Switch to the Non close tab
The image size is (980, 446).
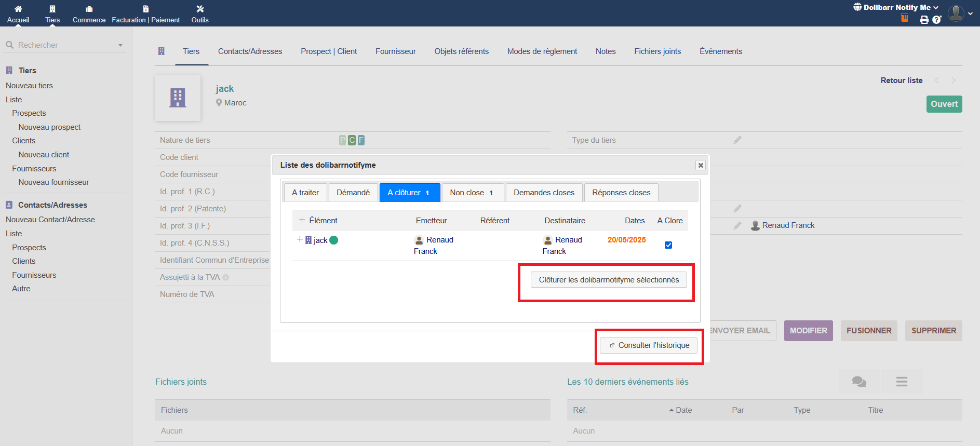click(x=472, y=193)
